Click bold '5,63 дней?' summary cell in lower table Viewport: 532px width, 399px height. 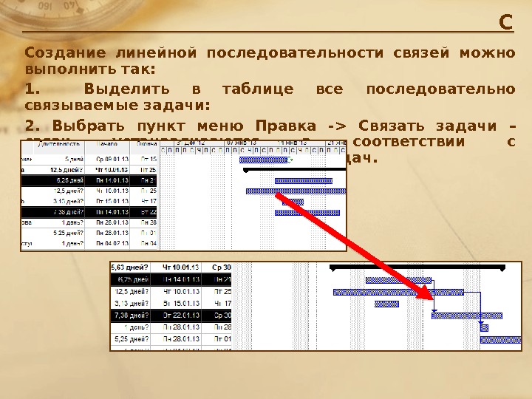(130, 267)
